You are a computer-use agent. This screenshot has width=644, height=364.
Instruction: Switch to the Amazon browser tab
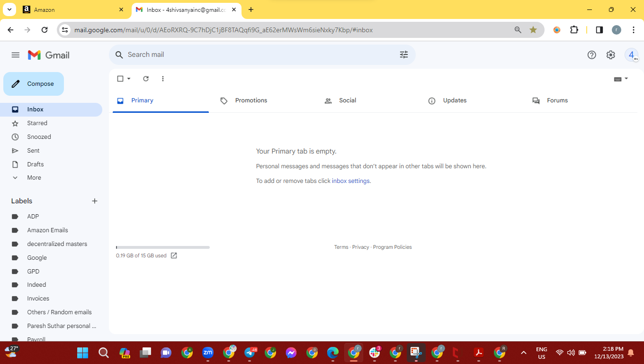[73, 9]
